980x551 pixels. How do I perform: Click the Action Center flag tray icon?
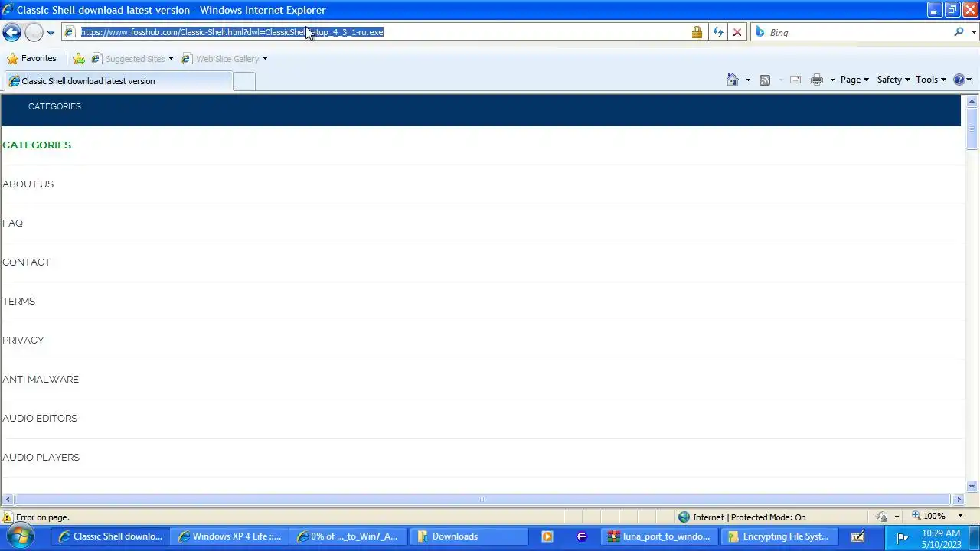(903, 536)
